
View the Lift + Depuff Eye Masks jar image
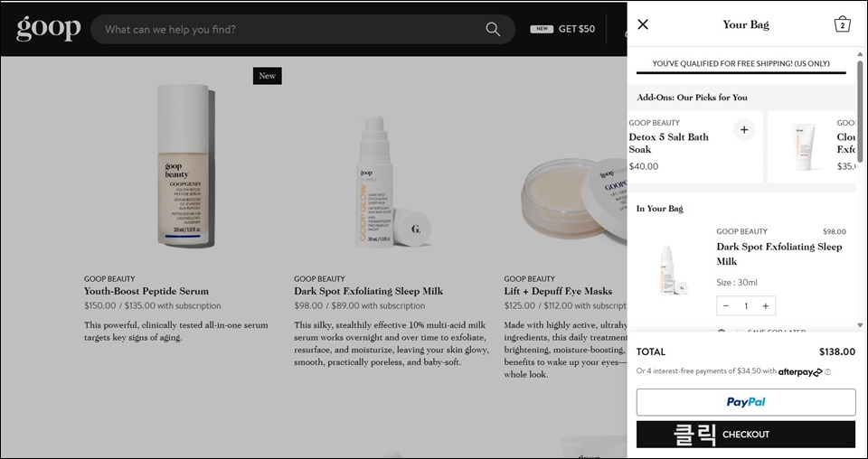(x=573, y=198)
